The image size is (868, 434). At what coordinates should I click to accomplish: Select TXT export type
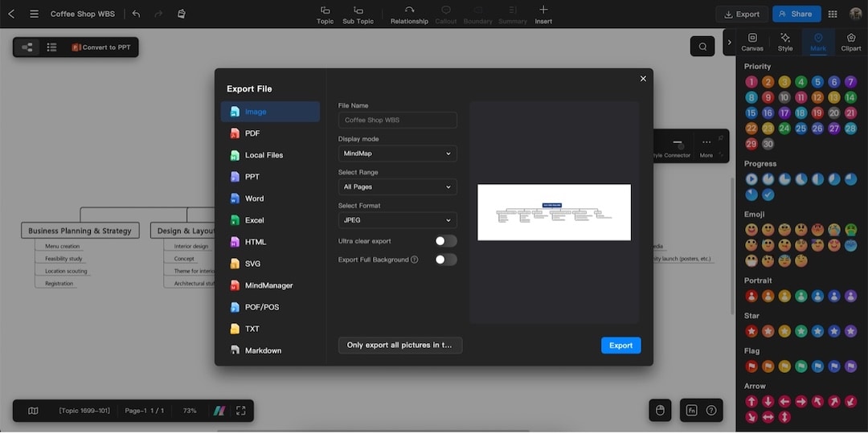tap(270, 329)
